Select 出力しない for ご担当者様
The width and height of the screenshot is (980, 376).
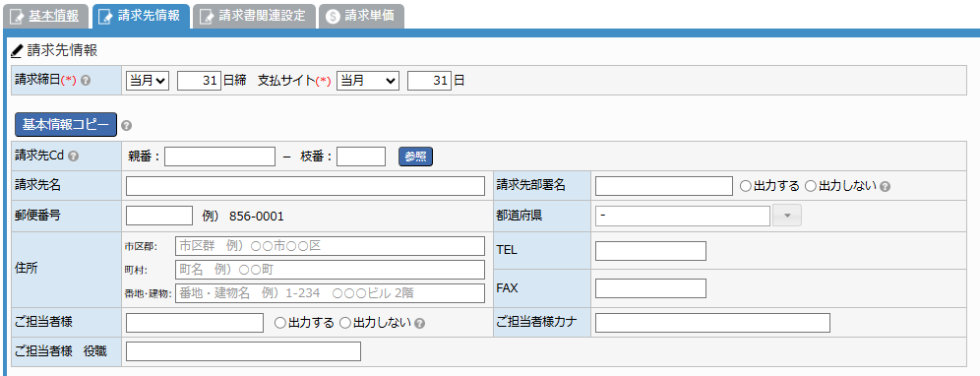point(344,323)
